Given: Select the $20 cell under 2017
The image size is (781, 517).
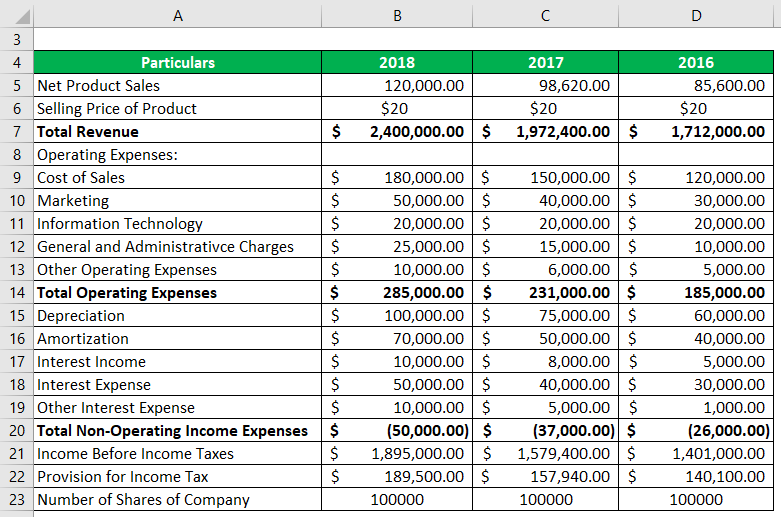Looking at the screenshot, I should 545,108.
